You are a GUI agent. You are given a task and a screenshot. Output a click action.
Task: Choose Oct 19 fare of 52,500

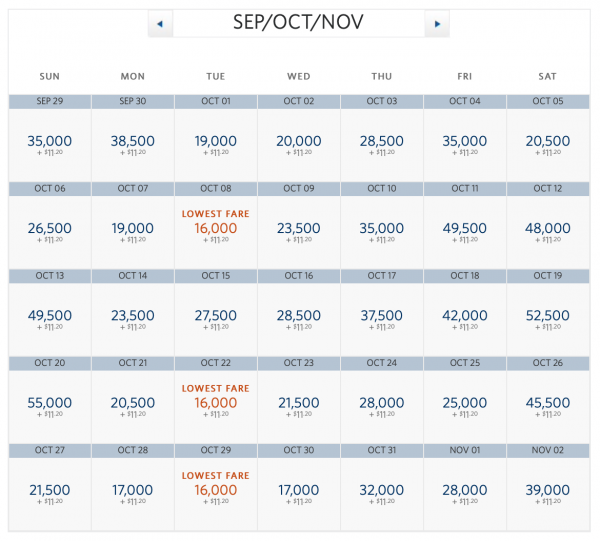(x=548, y=315)
